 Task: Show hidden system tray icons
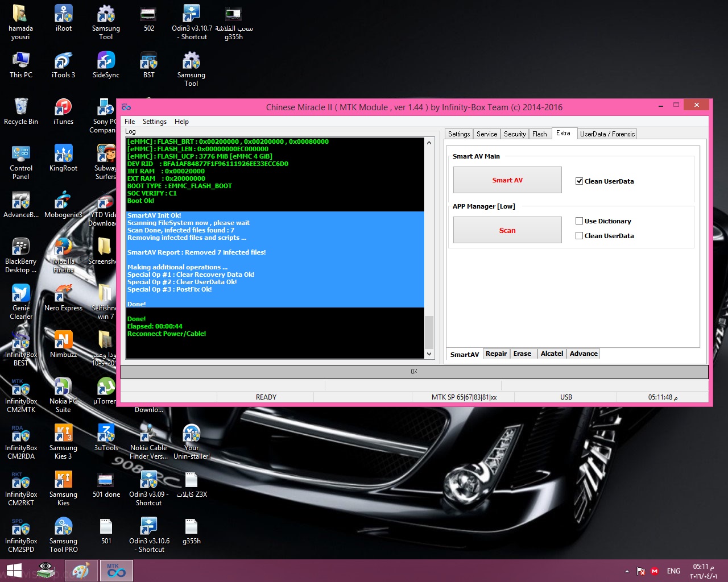627,571
